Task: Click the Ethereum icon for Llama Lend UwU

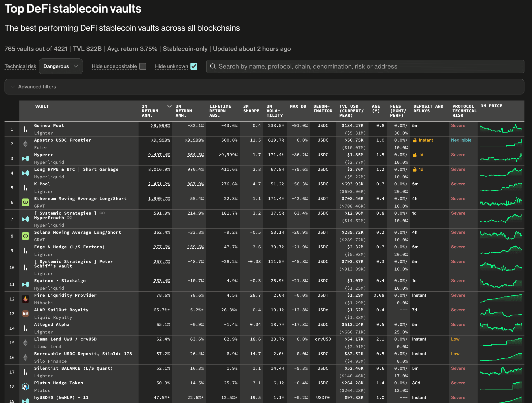Action: pos(25,343)
